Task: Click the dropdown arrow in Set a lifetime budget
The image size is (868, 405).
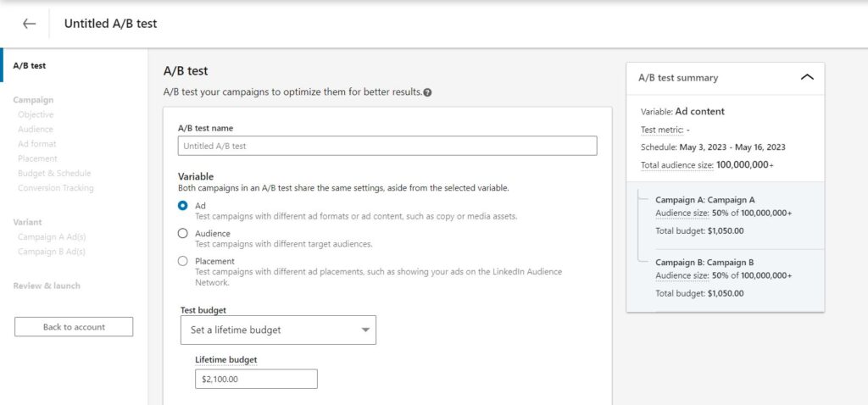Action: pos(365,330)
